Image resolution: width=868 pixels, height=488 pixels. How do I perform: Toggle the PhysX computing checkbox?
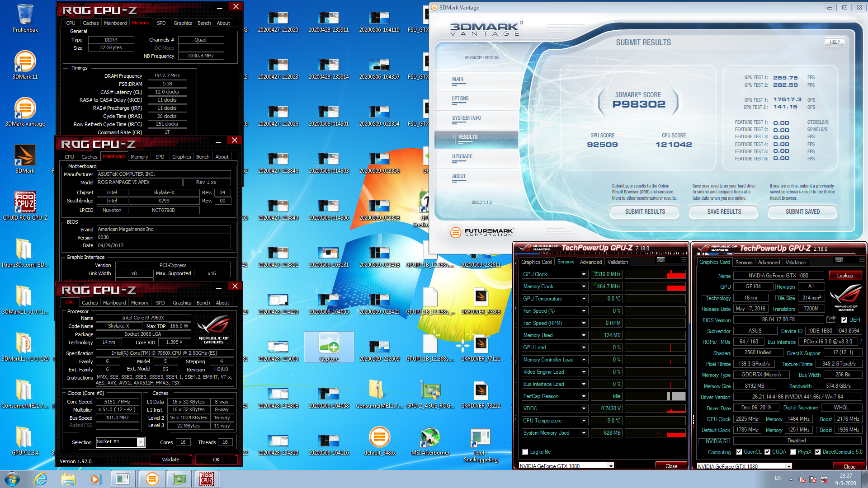pyautogui.click(x=793, y=452)
